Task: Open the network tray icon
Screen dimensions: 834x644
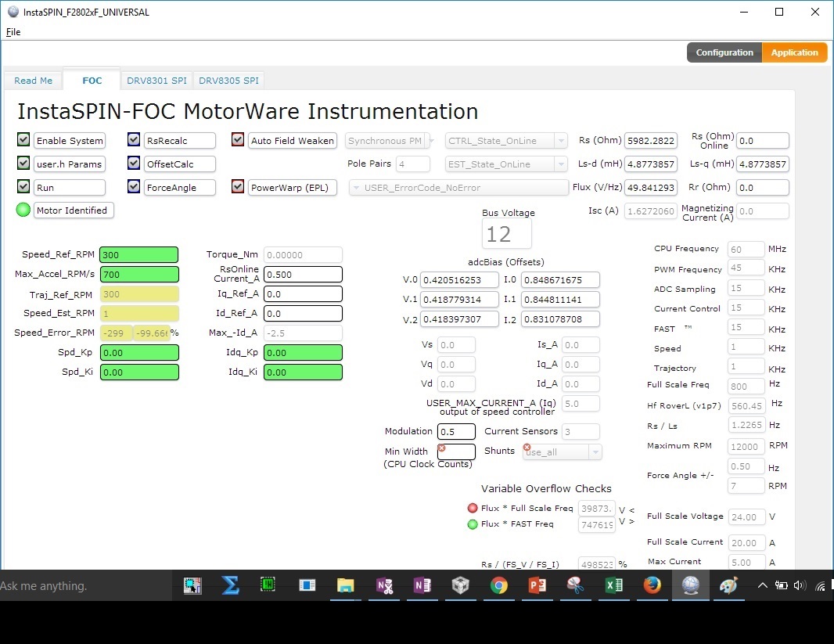Action: pos(821,586)
